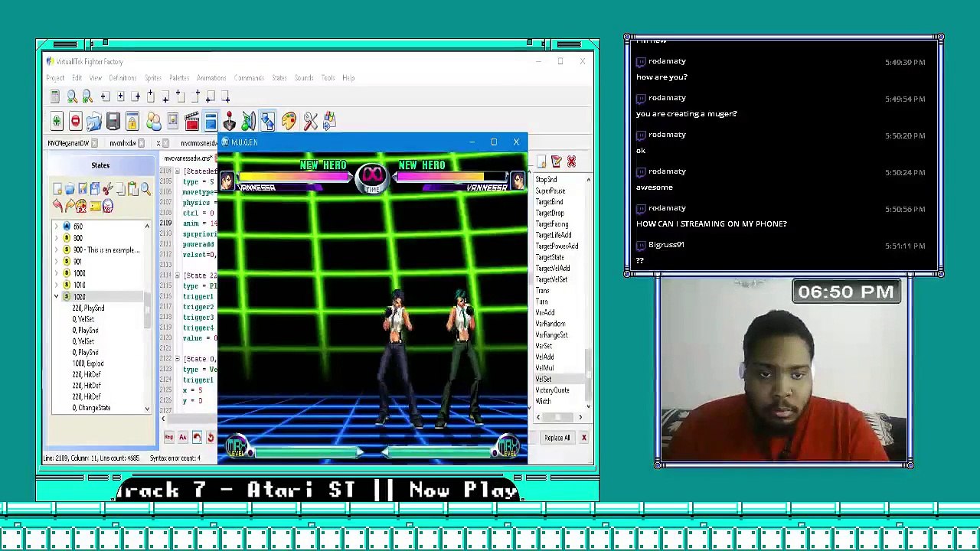Click the Reg button below code editor
980x551 pixels.
coord(168,437)
